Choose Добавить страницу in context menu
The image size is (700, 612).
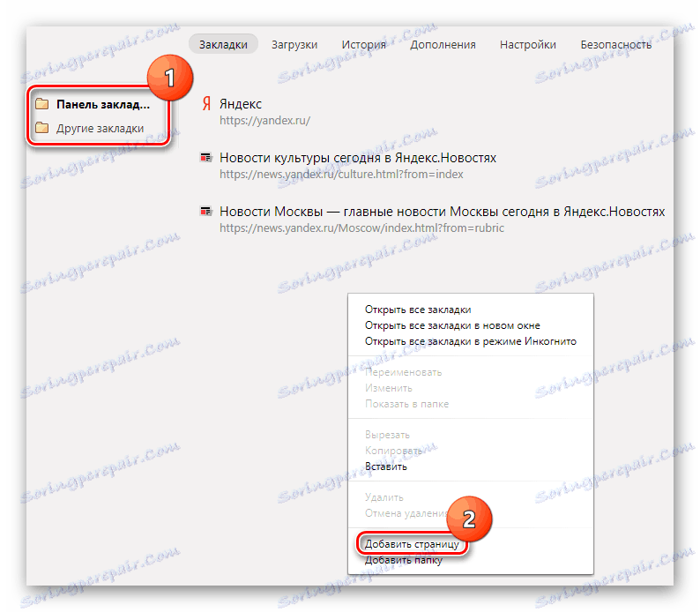(412, 544)
